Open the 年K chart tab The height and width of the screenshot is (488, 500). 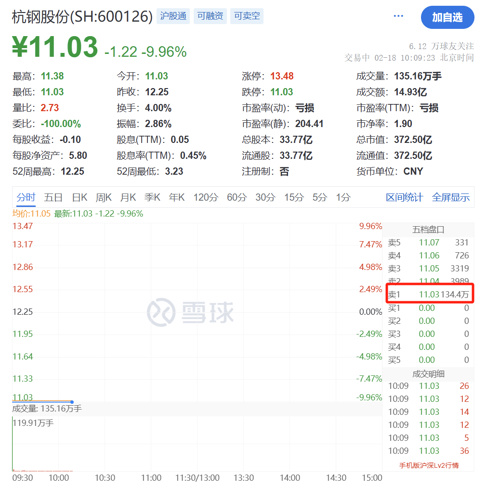[177, 197]
